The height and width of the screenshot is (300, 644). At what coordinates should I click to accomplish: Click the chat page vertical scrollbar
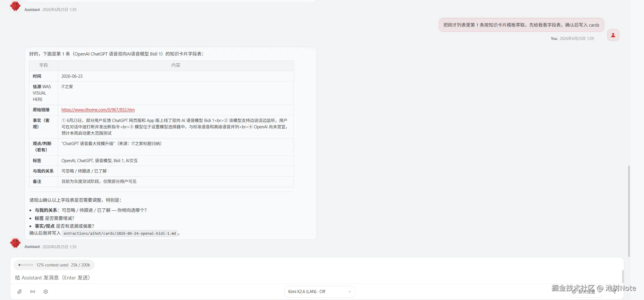pos(629,211)
